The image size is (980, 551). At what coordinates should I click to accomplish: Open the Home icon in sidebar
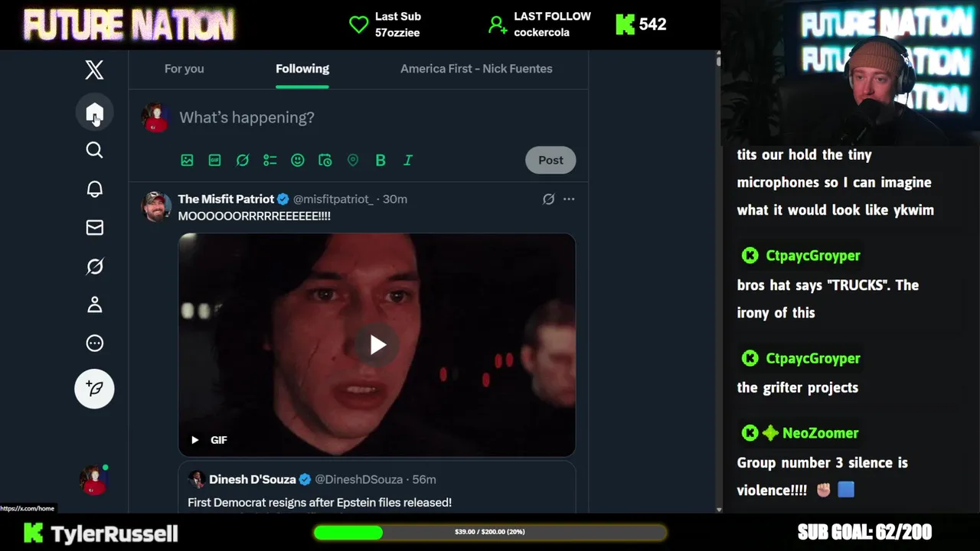coord(94,113)
